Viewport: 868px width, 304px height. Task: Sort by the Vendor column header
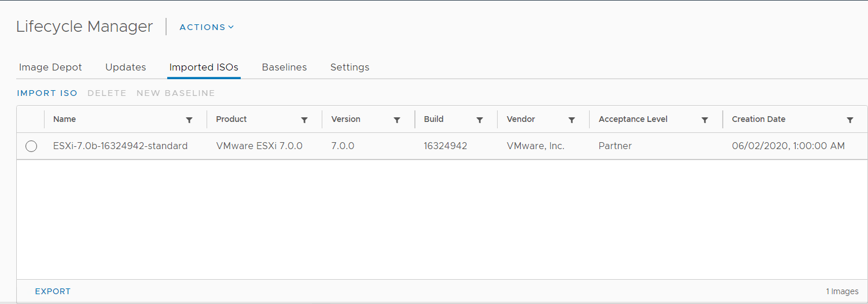[x=521, y=119]
